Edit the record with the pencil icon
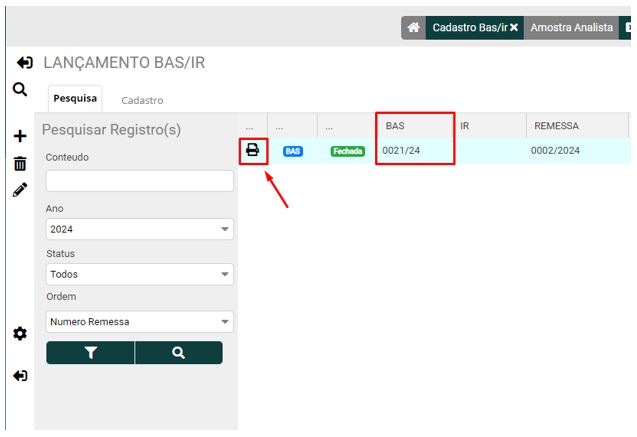This screenshot has height=437, width=637. tap(19, 190)
